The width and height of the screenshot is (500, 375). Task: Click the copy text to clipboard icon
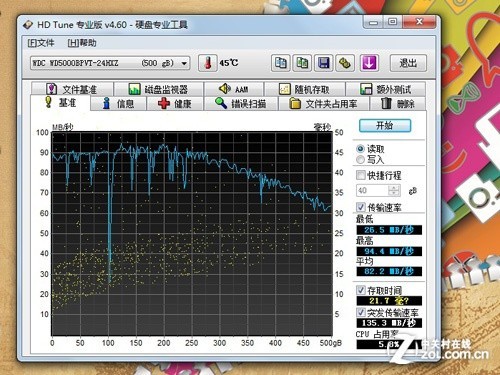[280, 63]
